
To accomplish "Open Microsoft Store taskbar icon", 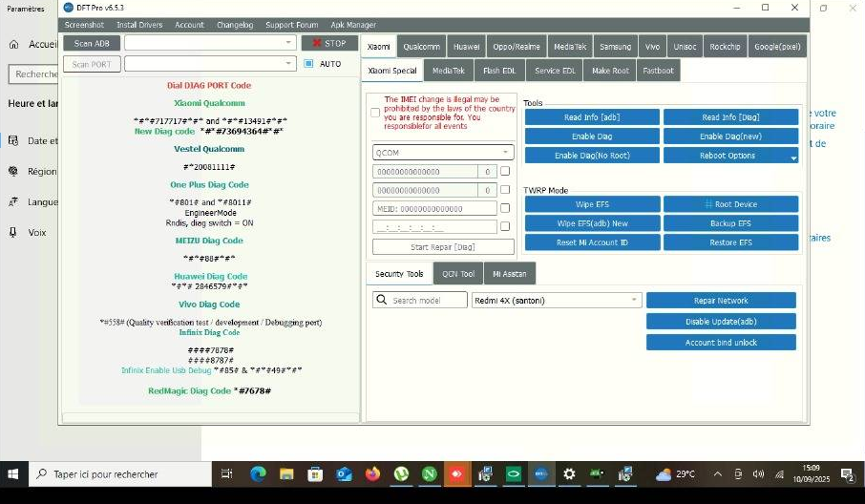I will tap(315, 473).
